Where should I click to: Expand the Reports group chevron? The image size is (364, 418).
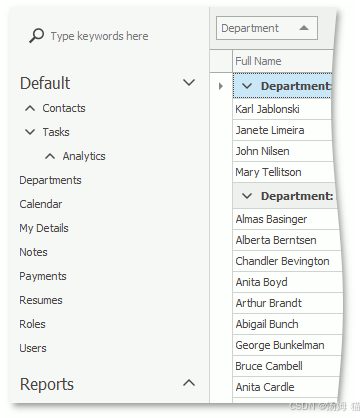189,383
